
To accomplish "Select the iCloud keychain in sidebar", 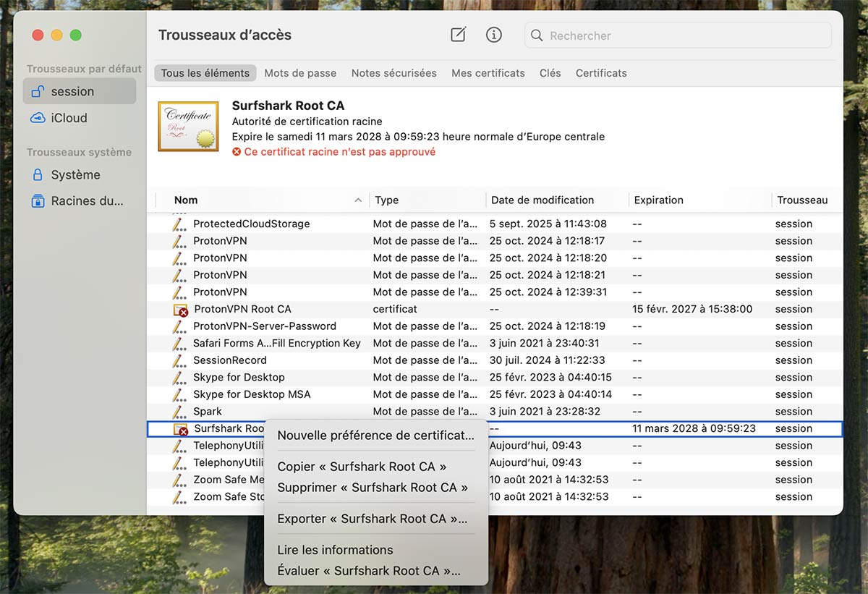I will click(69, 118).
